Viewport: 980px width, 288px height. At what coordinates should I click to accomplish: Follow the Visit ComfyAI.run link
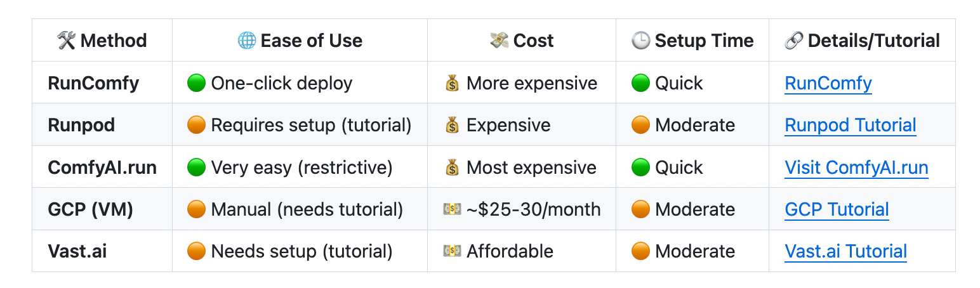[856, 167]
